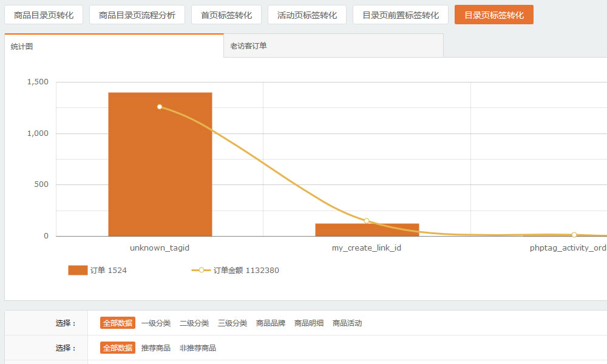
Task: Filter by 商品品牌
Action: tap(271, 323)
